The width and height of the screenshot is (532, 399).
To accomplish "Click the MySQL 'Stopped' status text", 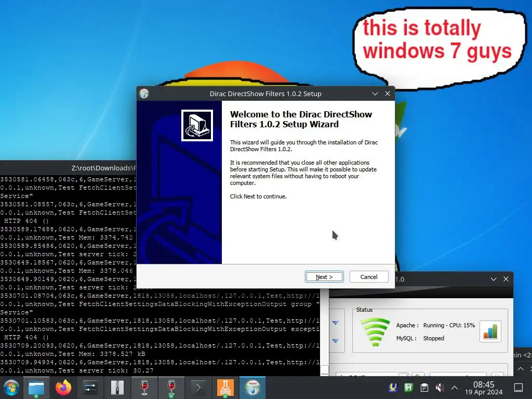I will (434, 338).
